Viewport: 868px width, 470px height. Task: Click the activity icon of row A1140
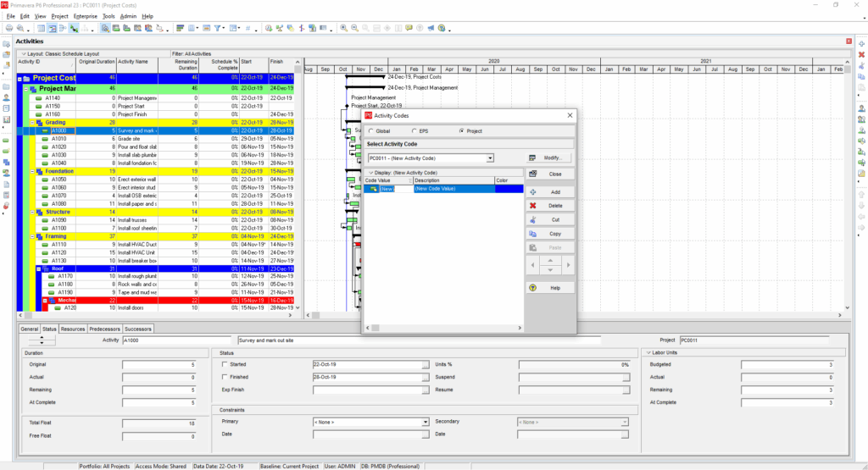(x=39, y=98)
